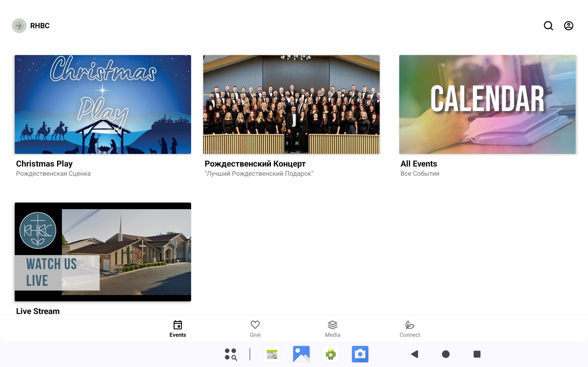The height and width of the screenshot is (367, 588).
Task: Switch to the Media tab
Action: (x=332, y=329)
